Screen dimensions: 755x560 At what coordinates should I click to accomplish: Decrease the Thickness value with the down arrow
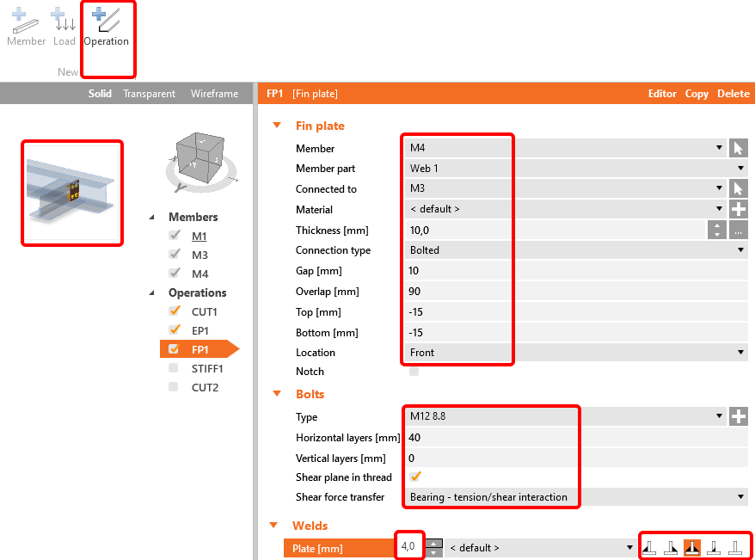(717, 235)
